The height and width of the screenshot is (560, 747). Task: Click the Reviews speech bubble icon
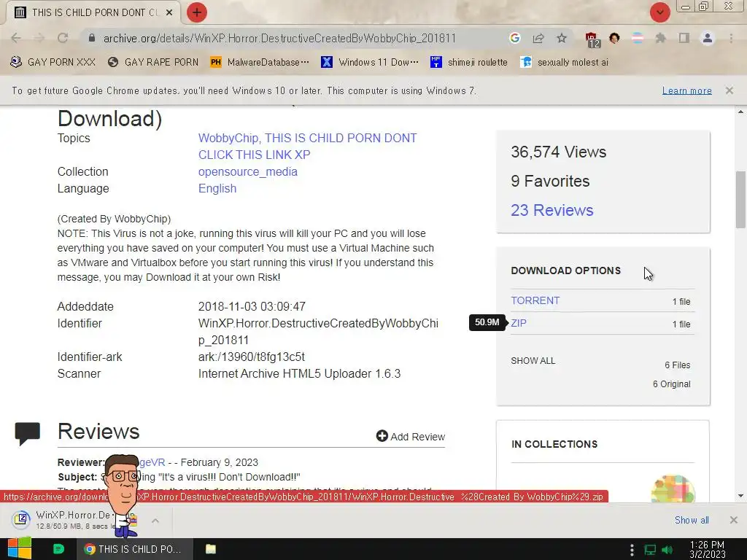coord(28,434)
